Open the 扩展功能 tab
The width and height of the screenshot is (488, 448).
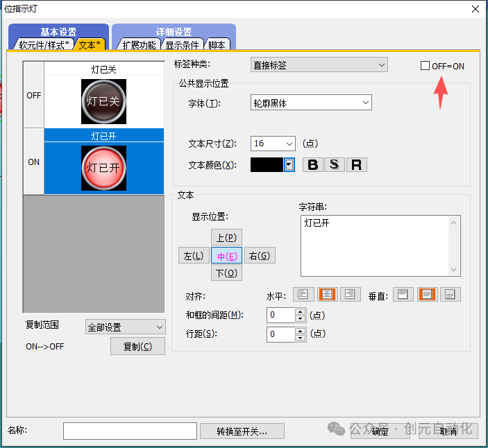pos(139,45)
